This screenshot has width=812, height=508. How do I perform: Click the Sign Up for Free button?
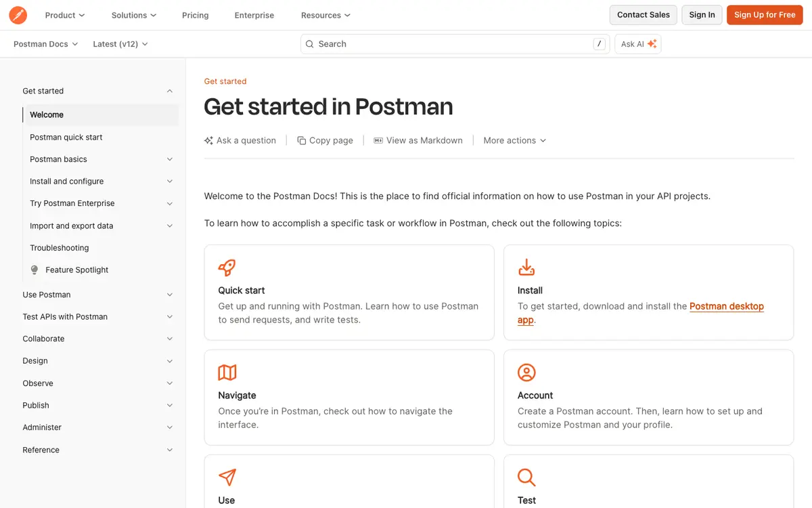pyautogui.click(x=765, y=15)
